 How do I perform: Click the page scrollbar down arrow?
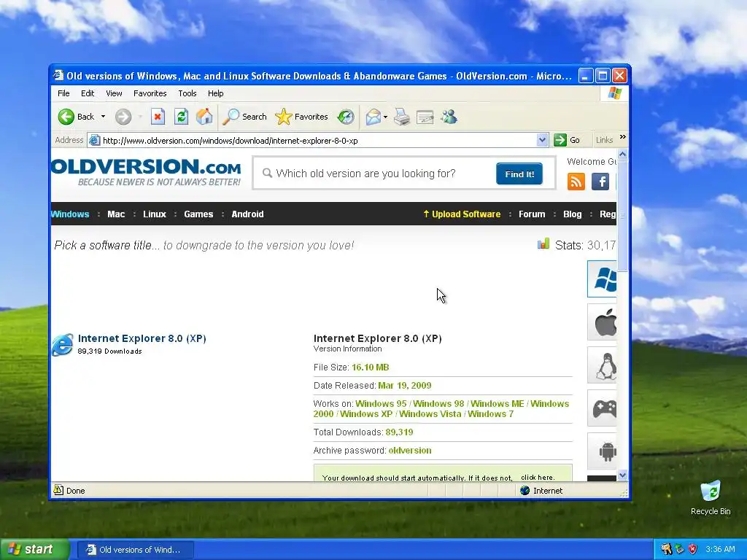pyautogui.click(x=622, y=475)
